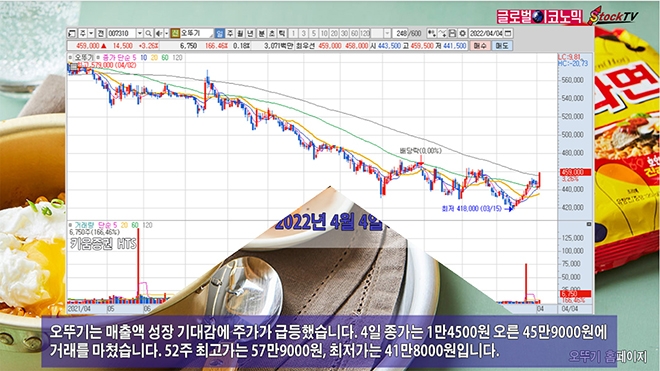Switch to the 월 (monthly) chart period
660x371 pixels.
click(240, 33)
